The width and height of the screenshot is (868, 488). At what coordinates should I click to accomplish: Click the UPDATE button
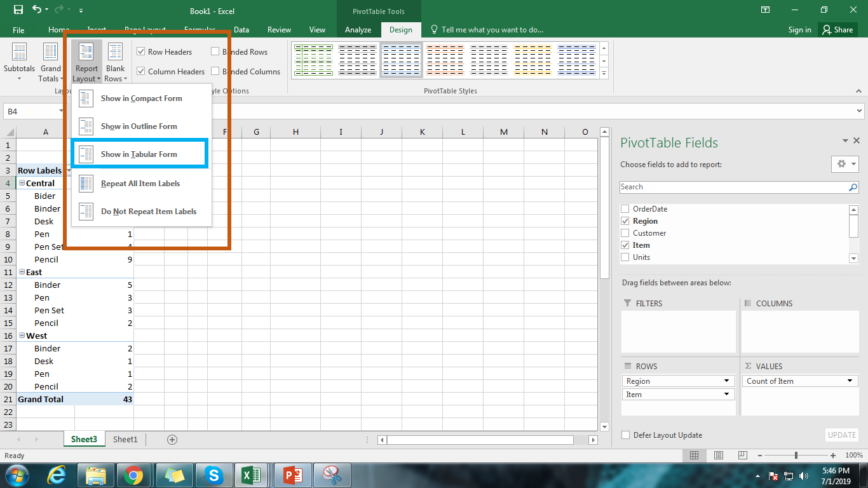tap(842, 435)
